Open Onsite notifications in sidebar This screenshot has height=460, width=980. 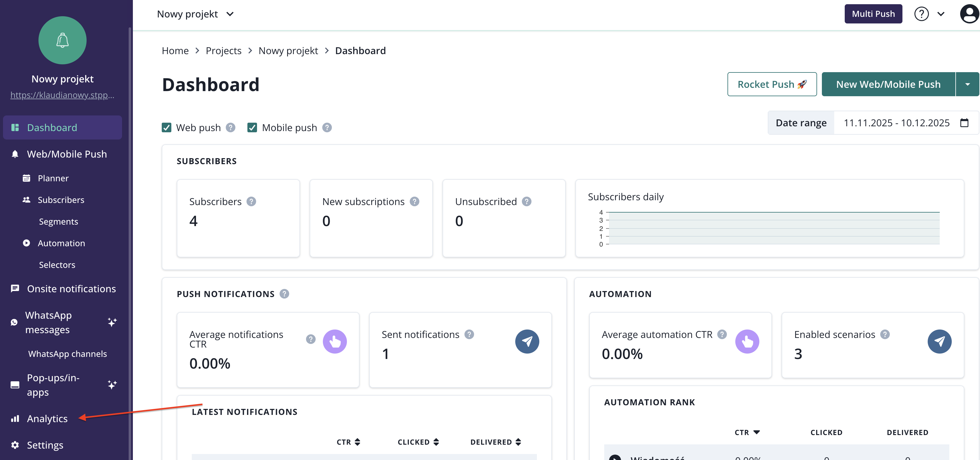[x=71, y=289]
